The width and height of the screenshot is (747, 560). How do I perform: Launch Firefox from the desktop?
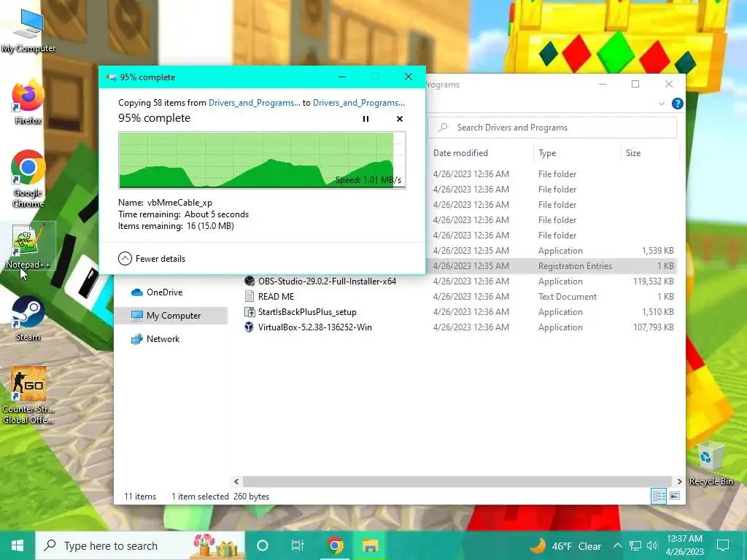(28, 103)
